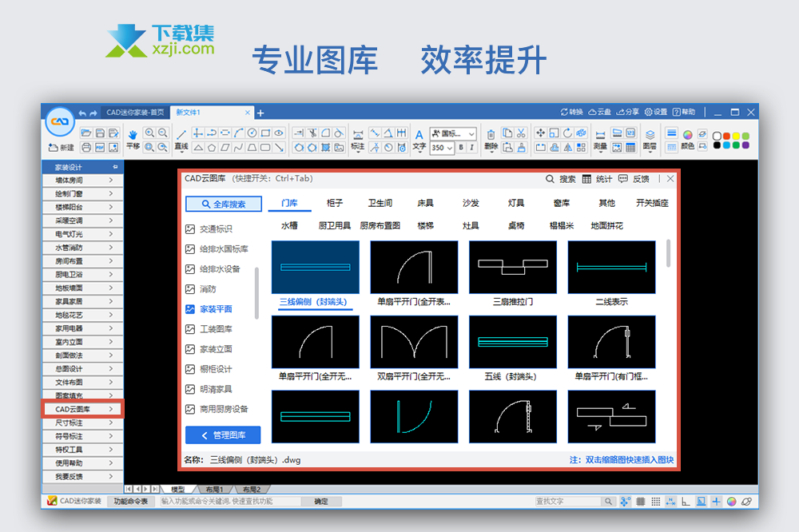Switch to the 门库 category tab

pyautogui.click(x=289, y=203)
